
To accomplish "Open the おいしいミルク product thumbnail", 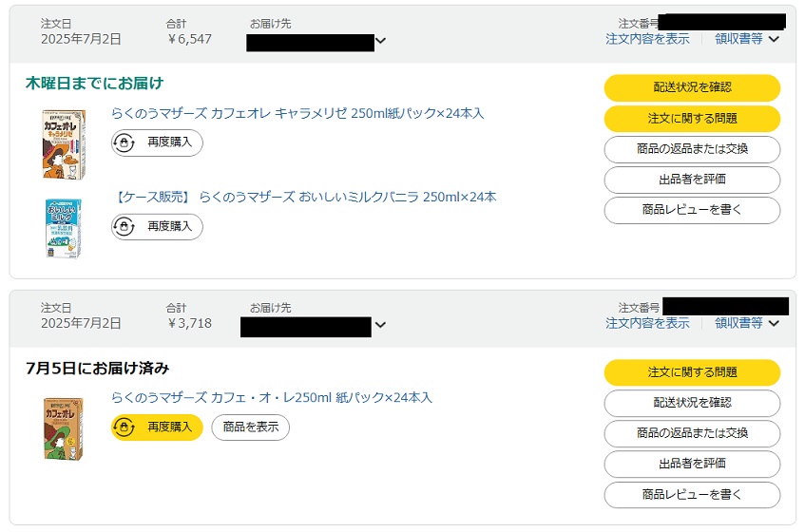I will (x=64, y=228).
